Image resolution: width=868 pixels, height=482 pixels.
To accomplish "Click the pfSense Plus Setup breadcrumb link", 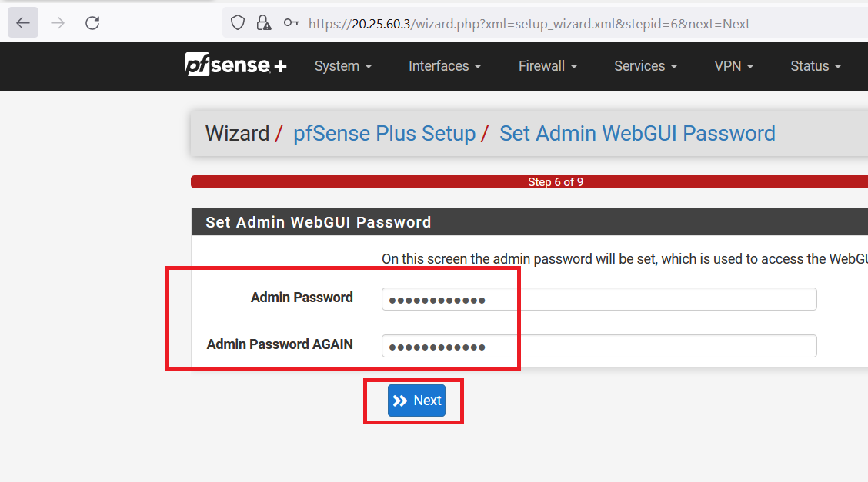I will (x=384, y=134).
